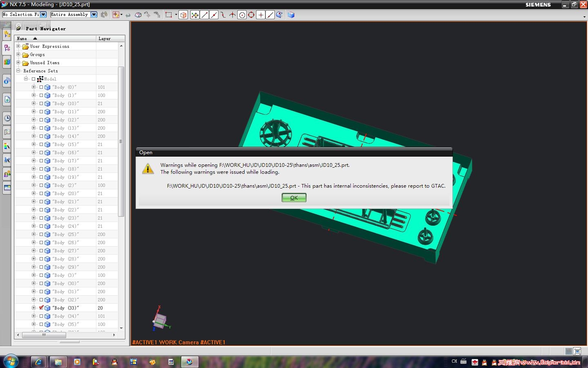This screenshot has height=368, width=588.
Task: Click the navigator vertical scrollbar thumb
Action: pos(121,141)
